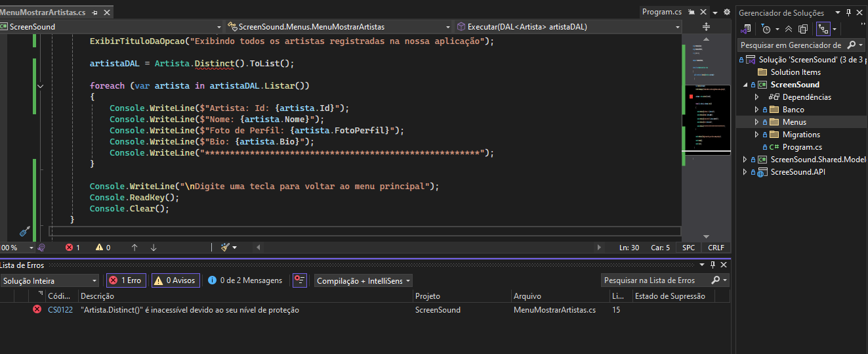This screenshot has height=354, width=868.
Task: Click the editor split window handle
Action: (x=707, y=27)
